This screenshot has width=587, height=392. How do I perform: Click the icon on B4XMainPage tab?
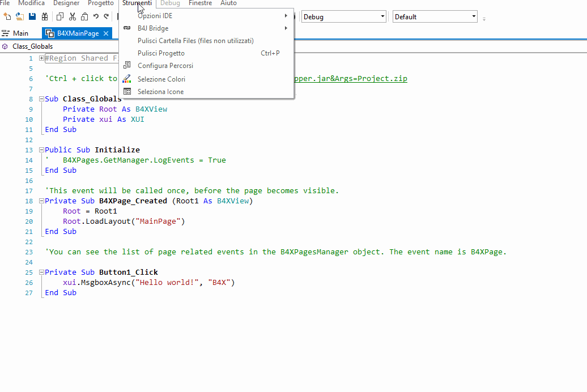tap(50, 33)
